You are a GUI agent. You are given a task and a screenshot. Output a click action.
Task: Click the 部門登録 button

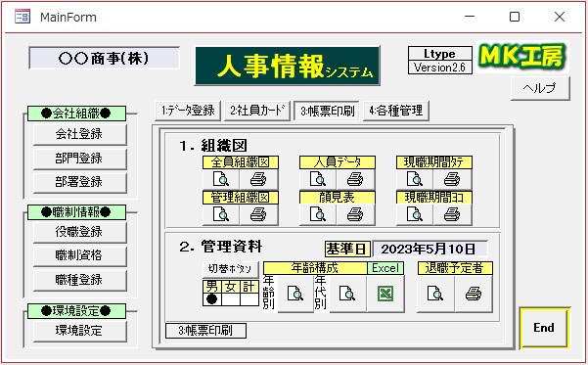tap(79, 159)
